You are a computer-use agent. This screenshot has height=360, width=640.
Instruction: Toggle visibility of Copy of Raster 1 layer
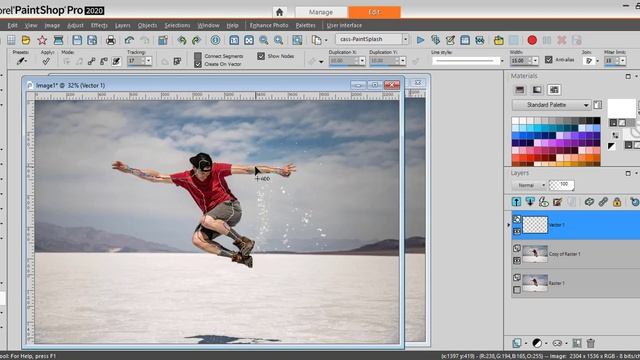click(x=517, y=260)
